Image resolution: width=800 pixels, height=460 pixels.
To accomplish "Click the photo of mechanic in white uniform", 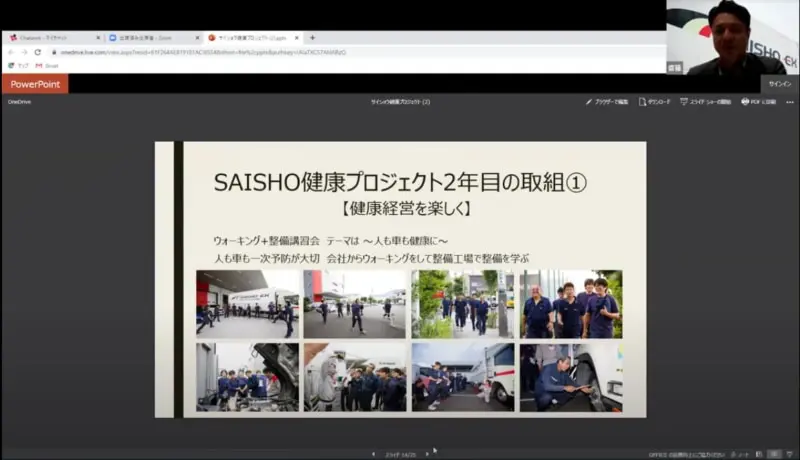I will [x=355, y=377].
